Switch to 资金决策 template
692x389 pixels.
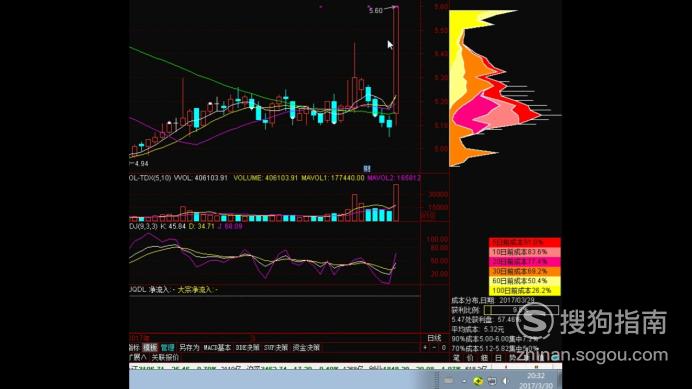pyautogui.click(x=306, y=348)
